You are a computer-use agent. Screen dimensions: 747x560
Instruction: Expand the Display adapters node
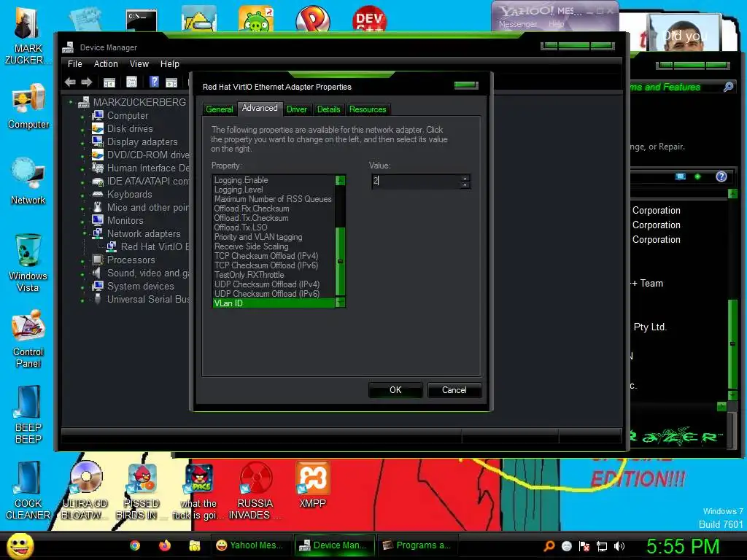[x=82, y=142]
